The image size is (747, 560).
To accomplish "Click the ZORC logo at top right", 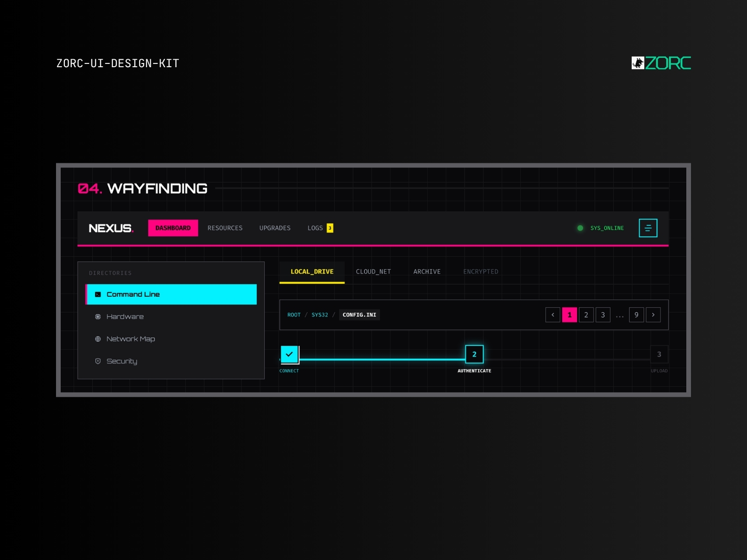I will (x=661, y=63).
